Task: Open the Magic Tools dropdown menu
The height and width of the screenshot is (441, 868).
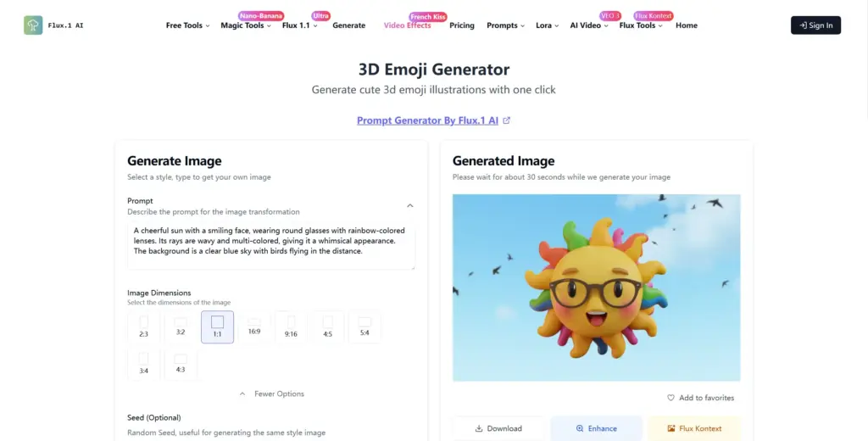Action: (246, 25)
